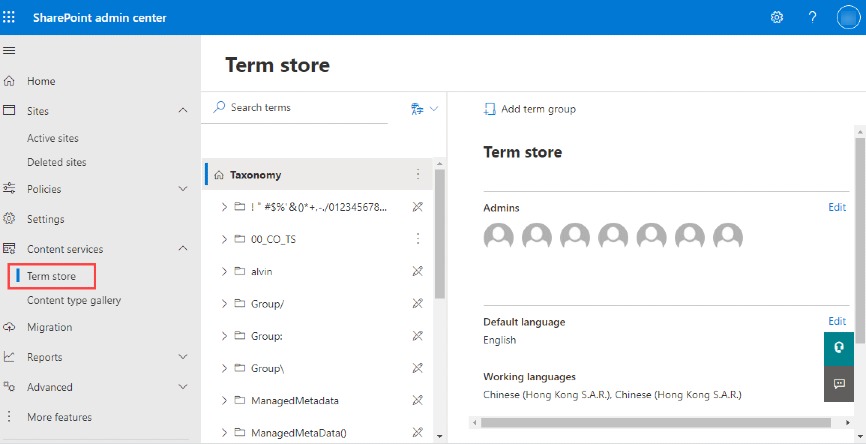
Task: Open Content type gallery page
Action: (74, 300)
